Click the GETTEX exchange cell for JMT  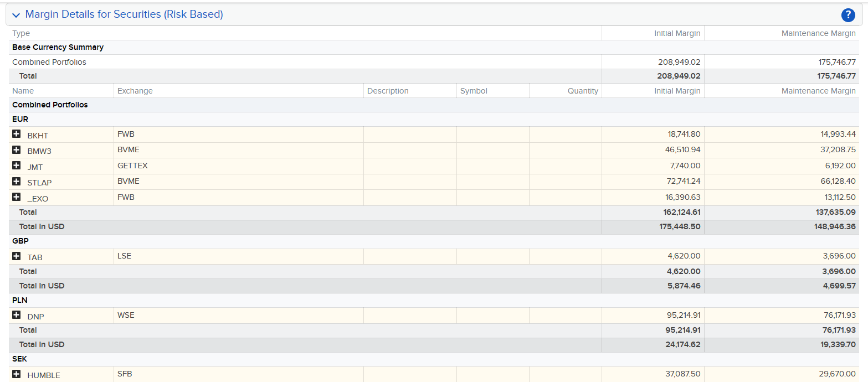click(132, 166)
